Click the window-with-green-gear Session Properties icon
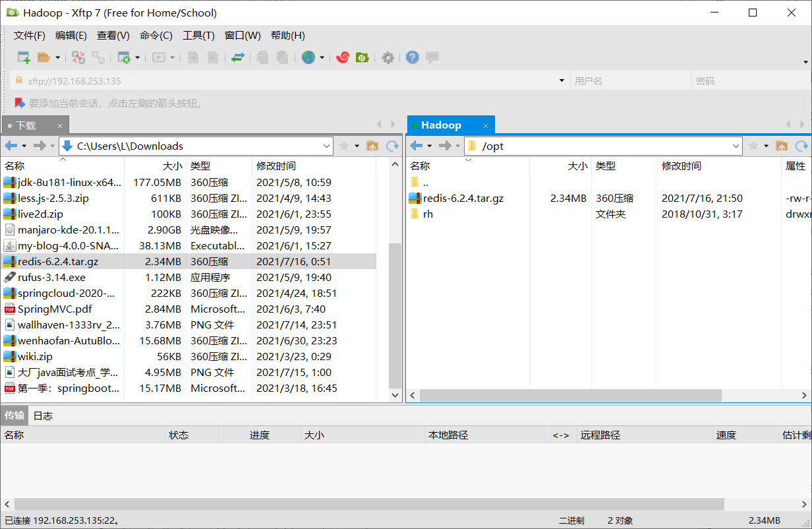The height and width of the screenshot is (529, 812). pyautogui.click(x=124, y=57)
